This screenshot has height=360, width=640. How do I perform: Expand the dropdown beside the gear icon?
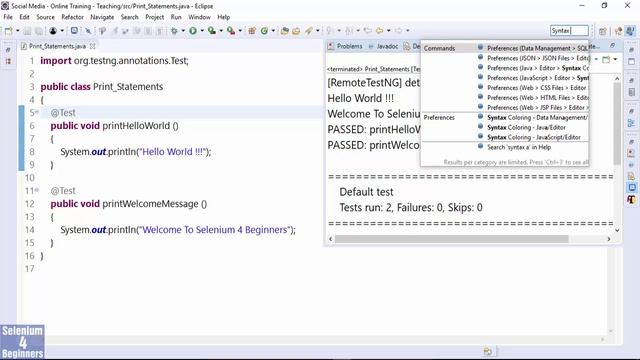pyautogui.click(x=183, y=31)
